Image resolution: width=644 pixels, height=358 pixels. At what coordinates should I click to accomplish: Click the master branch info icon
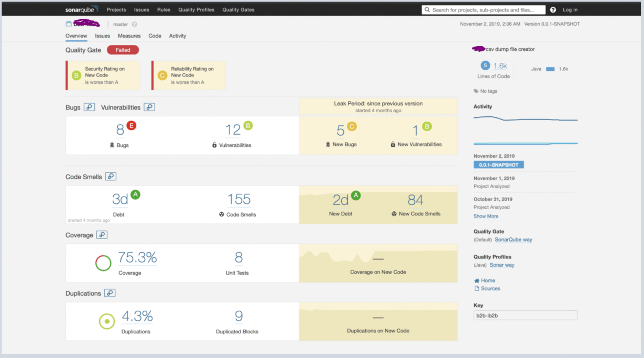[x=134, y=24]
